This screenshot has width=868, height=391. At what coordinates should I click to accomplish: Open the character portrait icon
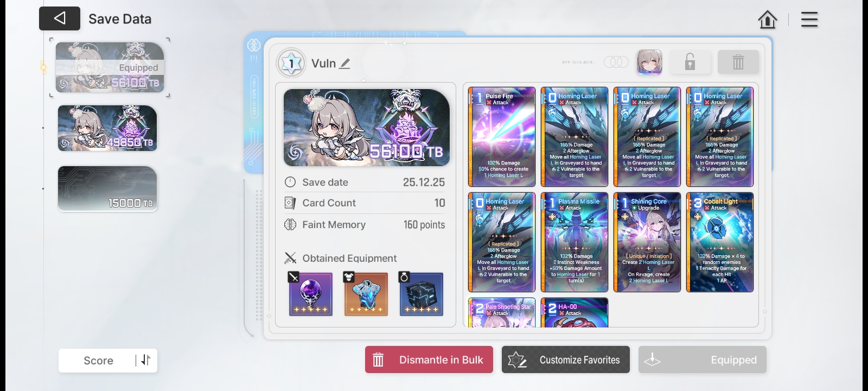pos(649,62)
